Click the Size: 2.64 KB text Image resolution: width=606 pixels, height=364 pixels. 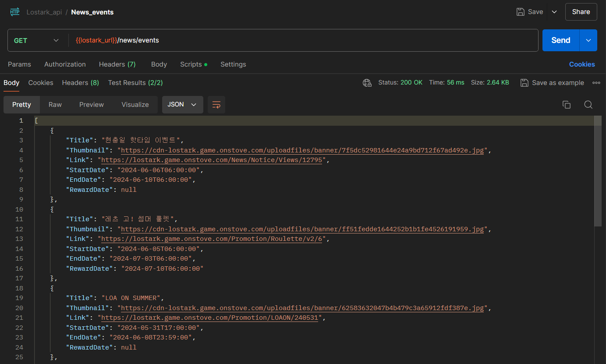coord(490,82)
